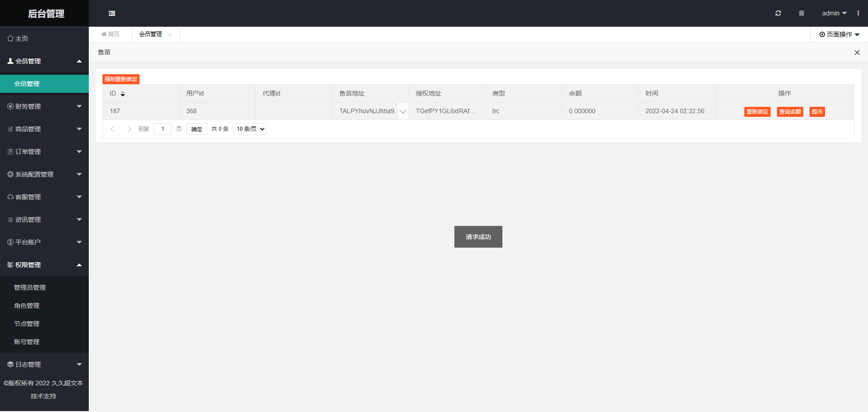Screen dimensions: 868x412
Task: Open 账号管理 in the sidebar
Action: coord(44,342)
